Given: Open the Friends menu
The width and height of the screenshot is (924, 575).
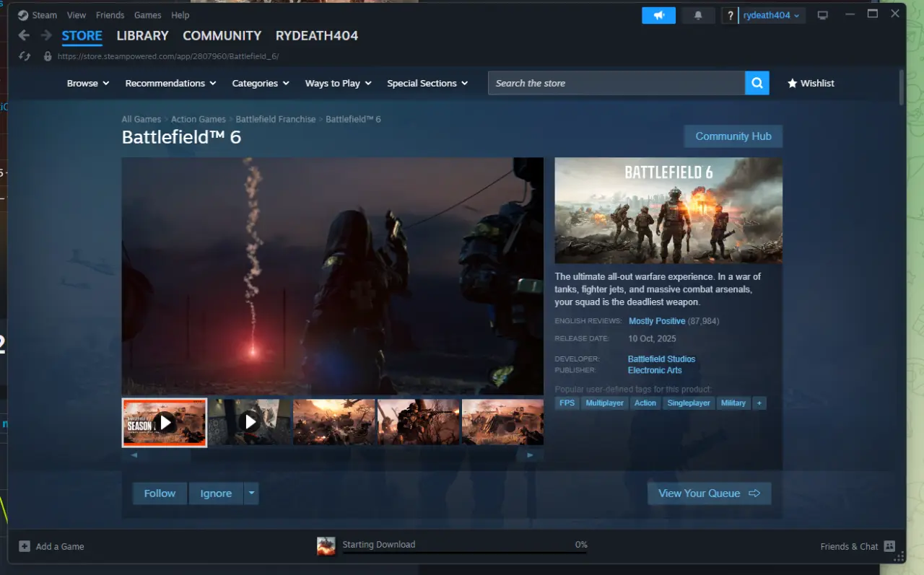Looking at the screenshot, I should tap(110, 15).
